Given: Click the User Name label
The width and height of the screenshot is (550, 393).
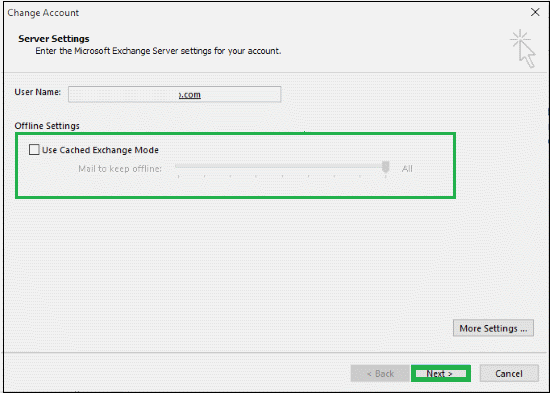Looking at the screenshot, I should click(x=38, y=92).
